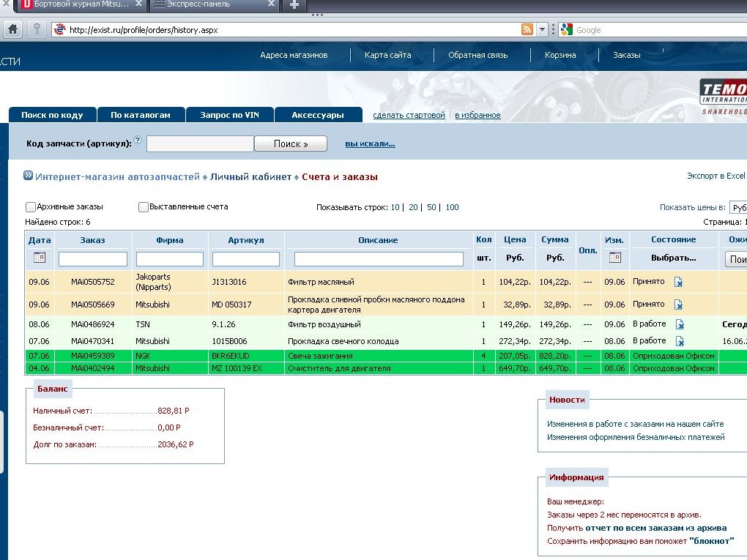Click Экспорт в Excel link
Screen dimensions: 747x560
716,176
